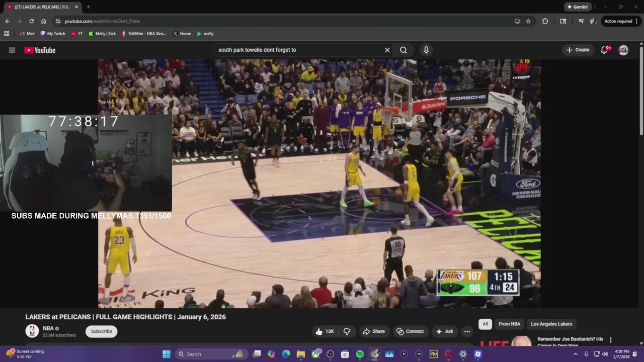Open the NBA channel avatar

pyautogui.click(x=32, y=331)
